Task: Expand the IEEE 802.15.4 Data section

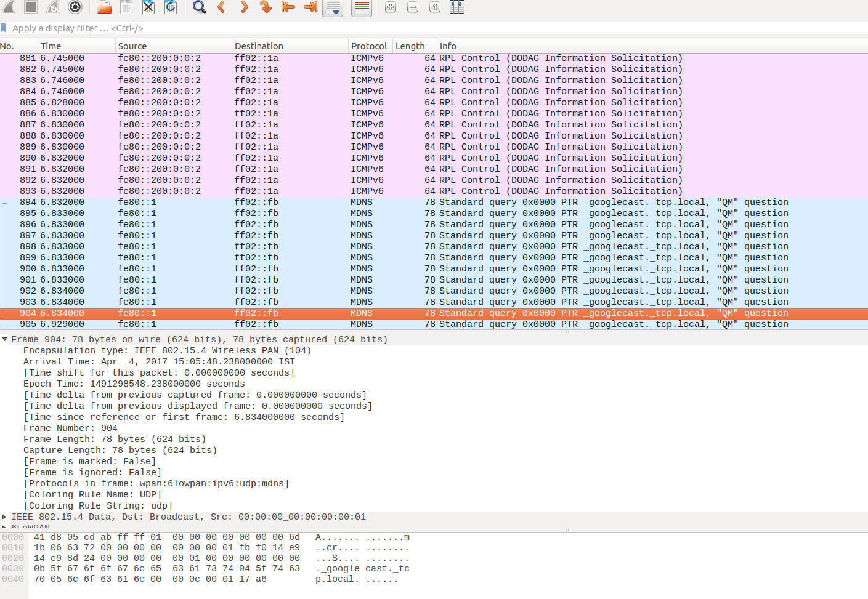Action: click(5, 517)
